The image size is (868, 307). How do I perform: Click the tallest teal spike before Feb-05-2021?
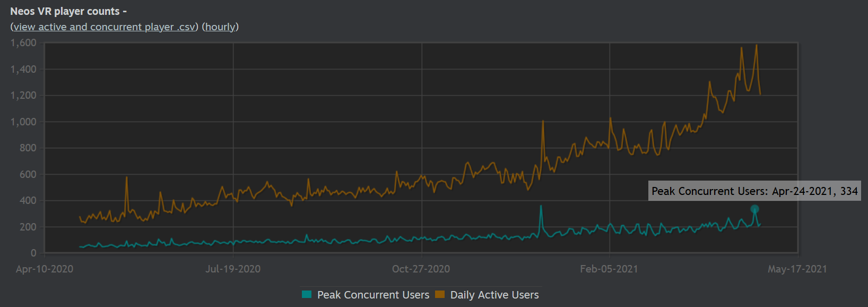(x=541, y=207)
